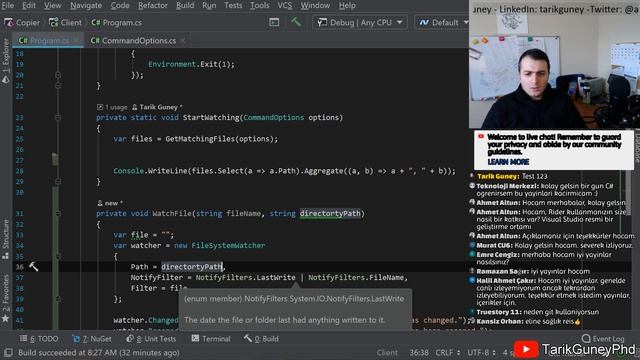Collapse the fold marker at line 20
The width and height of the screenshot is (640, 360).
coord(58,75)
